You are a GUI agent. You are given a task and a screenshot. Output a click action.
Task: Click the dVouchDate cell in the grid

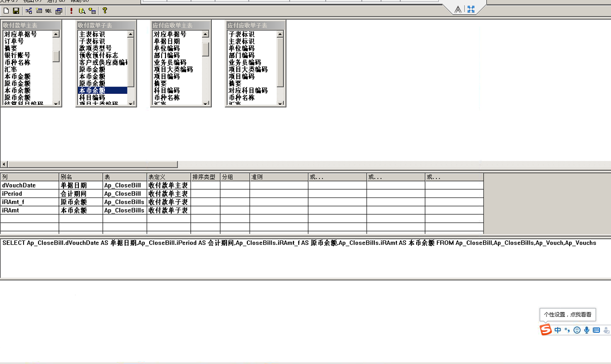pos(29,185)
